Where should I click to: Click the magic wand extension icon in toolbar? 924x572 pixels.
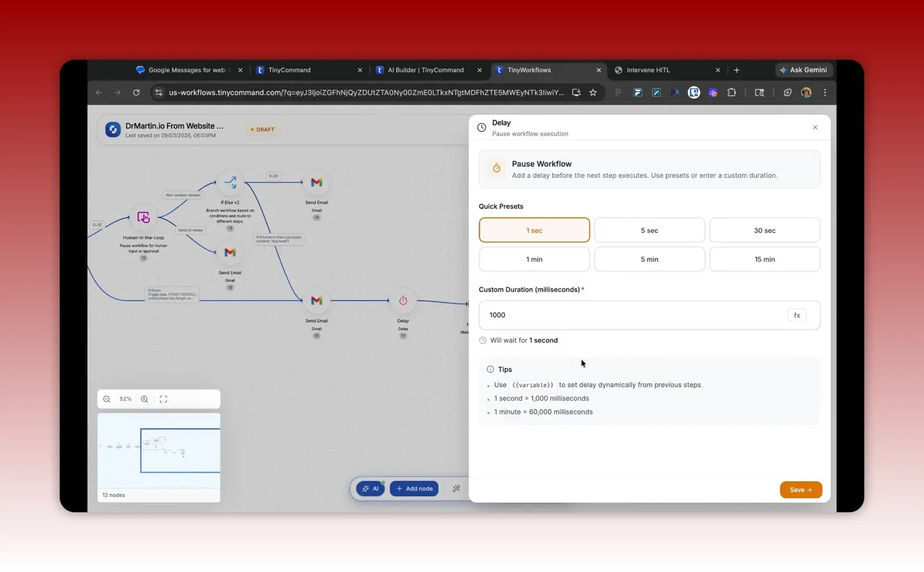click(x=656, y=92)
